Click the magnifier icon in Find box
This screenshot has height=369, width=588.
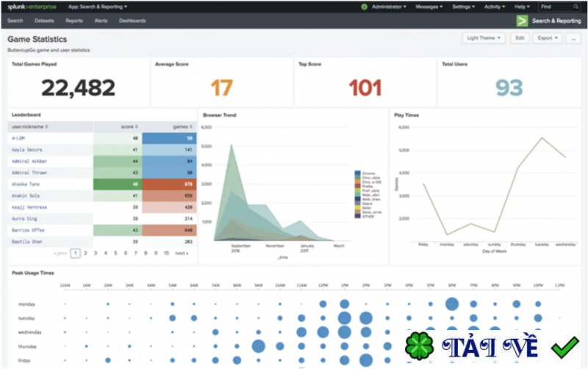pyautogui.click(x=576, y=7)
